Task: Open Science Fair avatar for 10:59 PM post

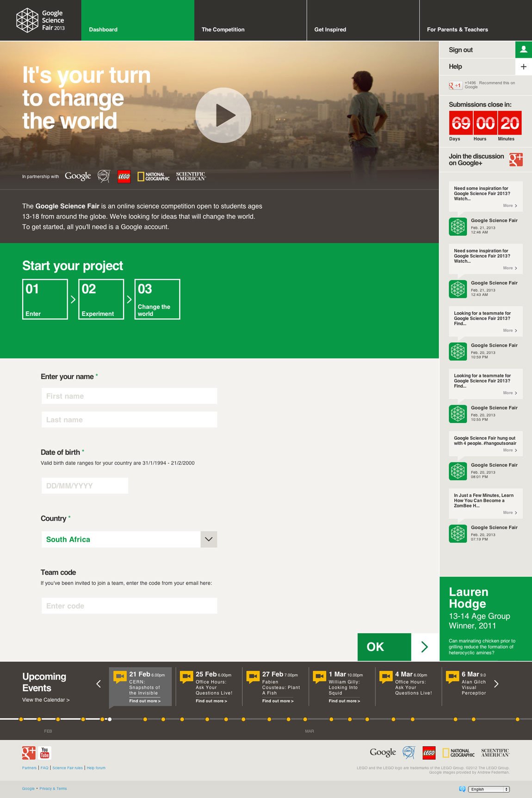Action: [458, 352]
